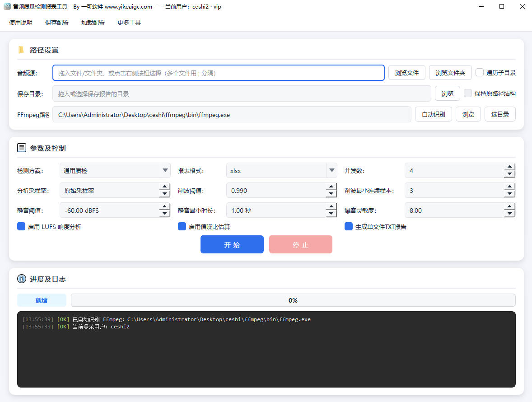This screenshot has height=402, width=532.
Task: Focus the 音频源 input field
Action: pos(219,73)
